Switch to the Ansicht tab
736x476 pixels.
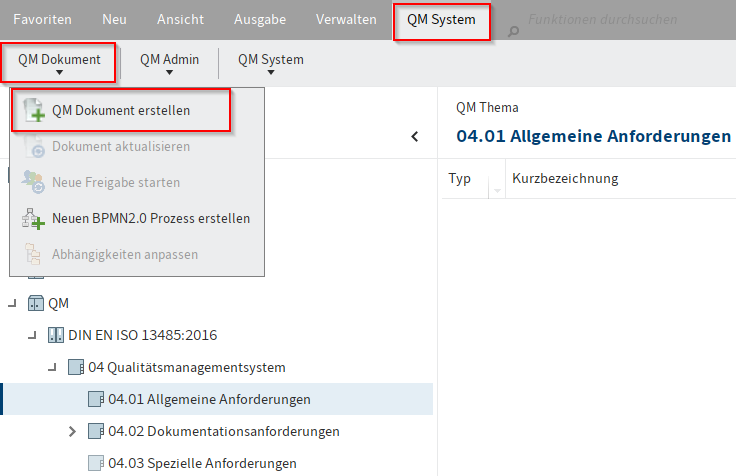[x=183, y=20]
